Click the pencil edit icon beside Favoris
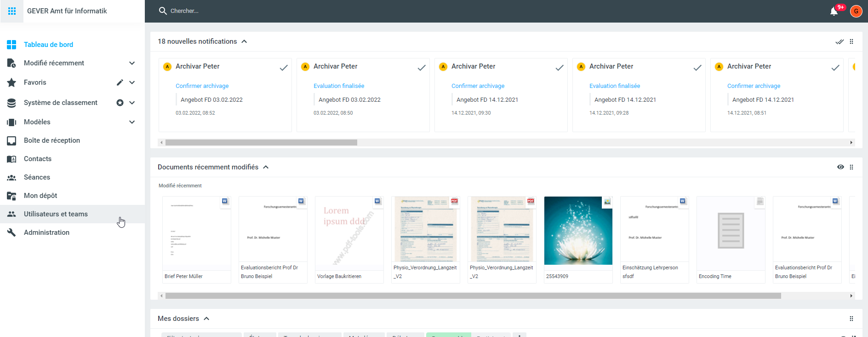868x337 pixels. (x=120, y=82)
